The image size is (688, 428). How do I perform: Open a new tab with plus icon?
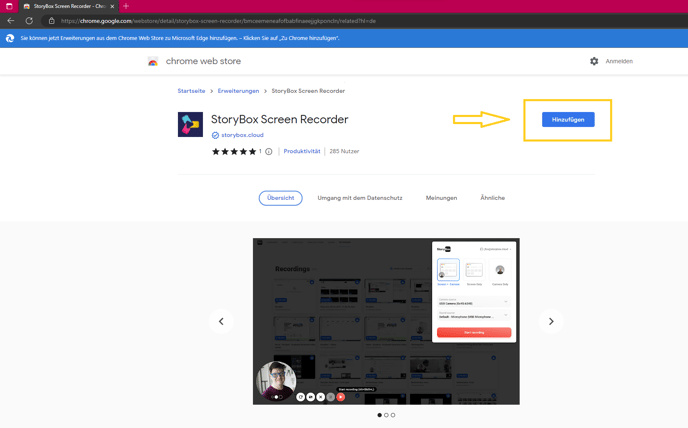pos(126,6)
